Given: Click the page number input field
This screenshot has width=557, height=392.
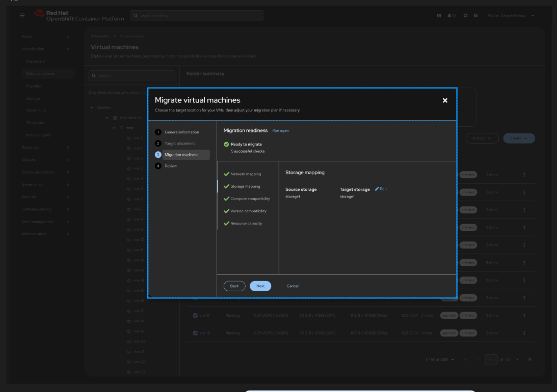Looking at the screenshot, I should click(x=491, y=359).
